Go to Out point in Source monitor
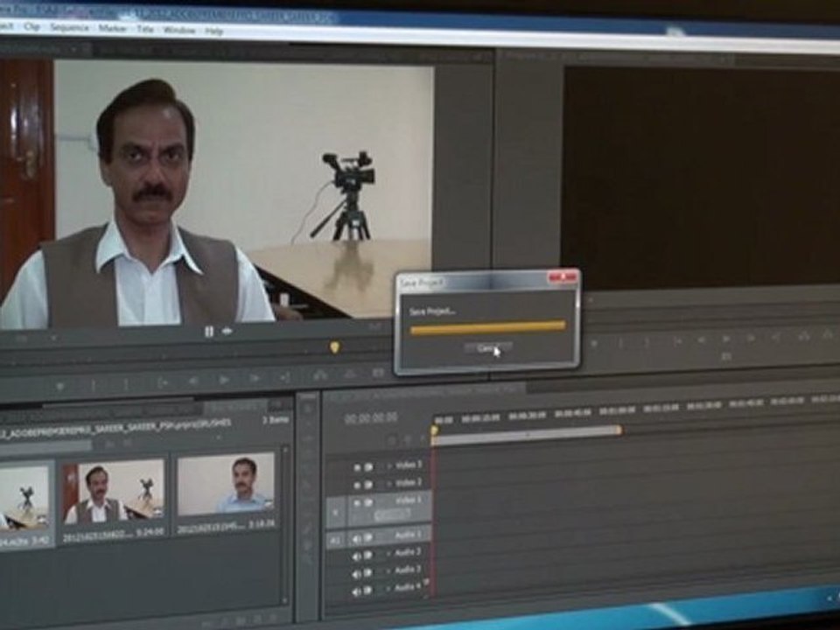 [285, 377]
